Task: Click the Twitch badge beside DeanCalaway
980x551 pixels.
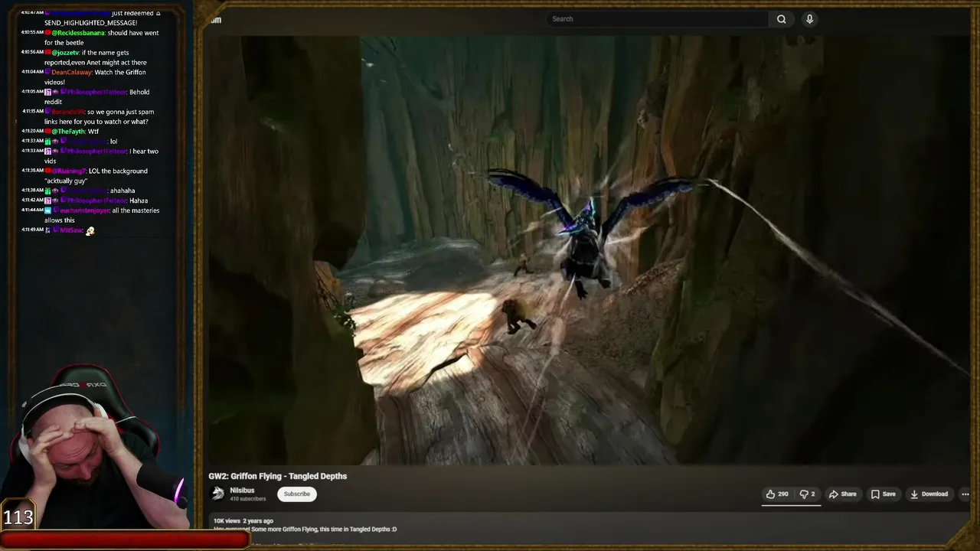Action: [x=47, y=73]
